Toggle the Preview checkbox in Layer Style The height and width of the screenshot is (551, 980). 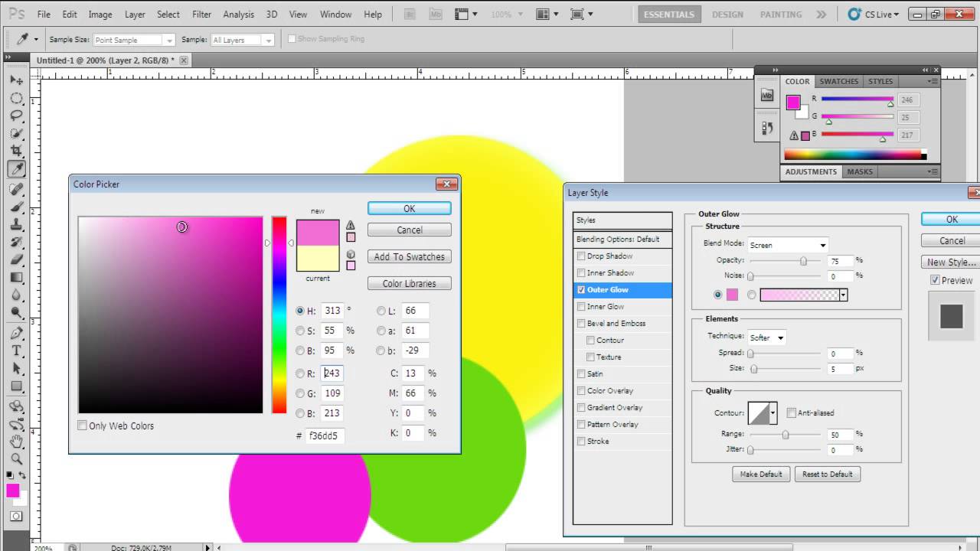[x=935, y=280]
